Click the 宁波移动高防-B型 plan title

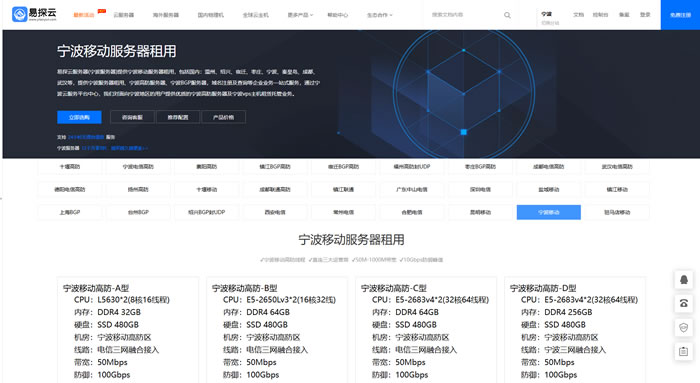click(x=245, y=288)
